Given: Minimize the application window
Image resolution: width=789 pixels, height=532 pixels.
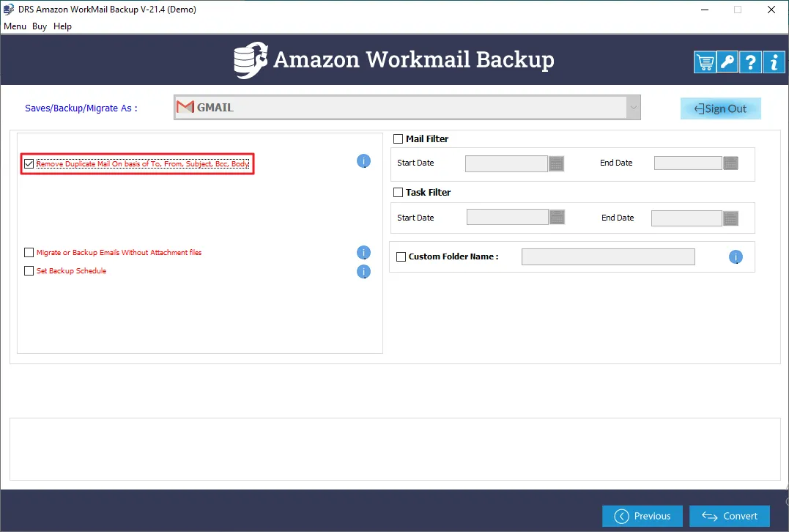Looking at the screenshot, I should 705,10.
